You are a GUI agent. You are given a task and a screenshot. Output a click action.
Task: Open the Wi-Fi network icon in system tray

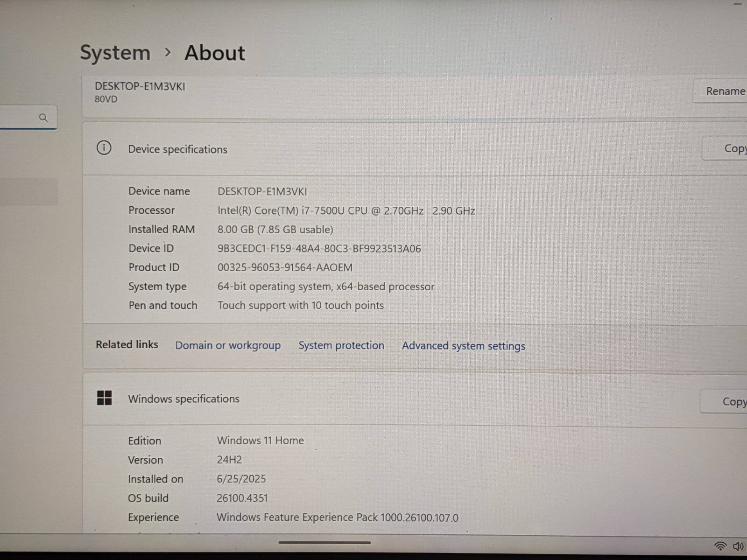point(720,546)
